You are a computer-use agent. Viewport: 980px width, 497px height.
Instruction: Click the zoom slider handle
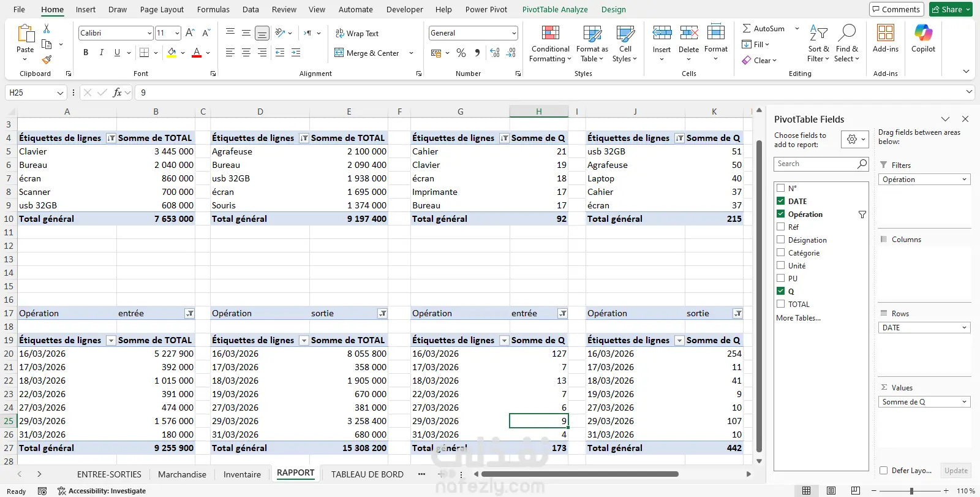pos(911,491)
